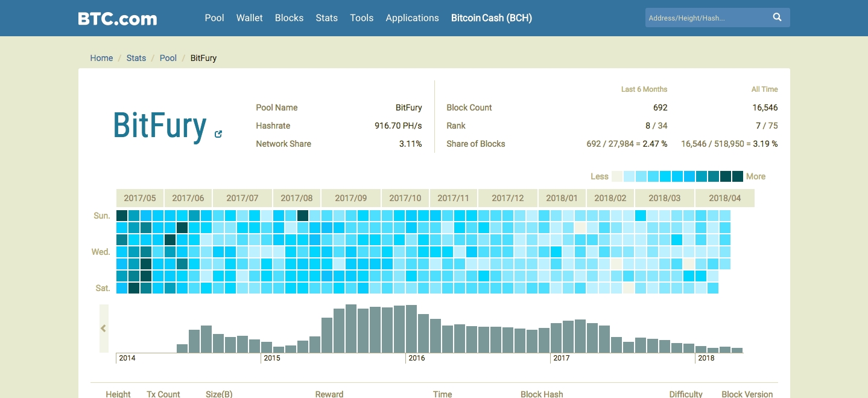Image resolution: width=868 pixels, height=398 pixels.
Task: Select the 2018 timeline marker
Action: coord(706,358)
